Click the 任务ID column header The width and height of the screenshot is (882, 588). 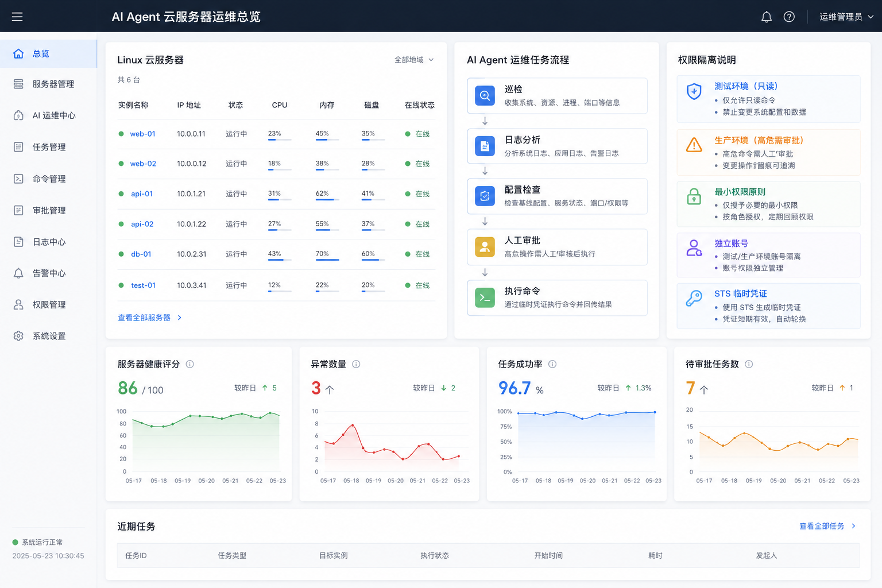pyautogui.click(x=136, y=555)
